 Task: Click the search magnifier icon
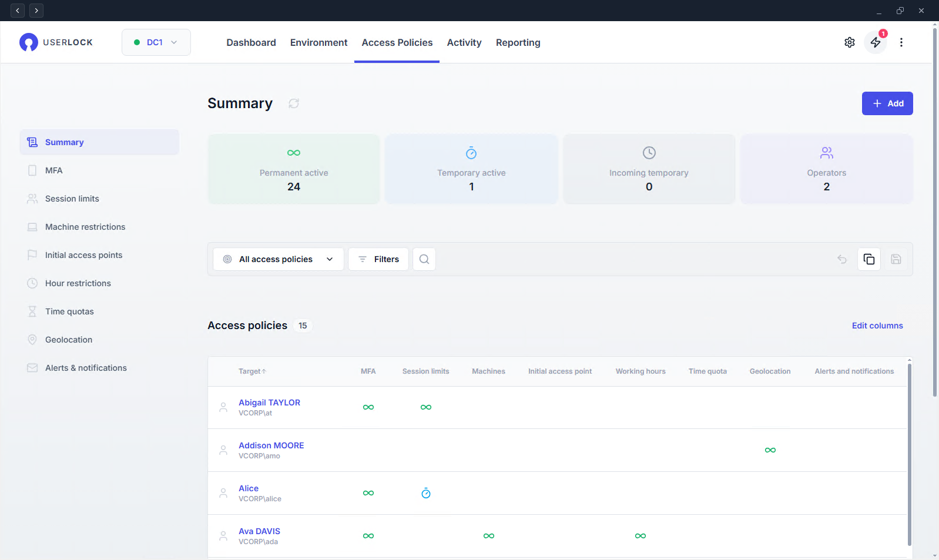point(424,259)
